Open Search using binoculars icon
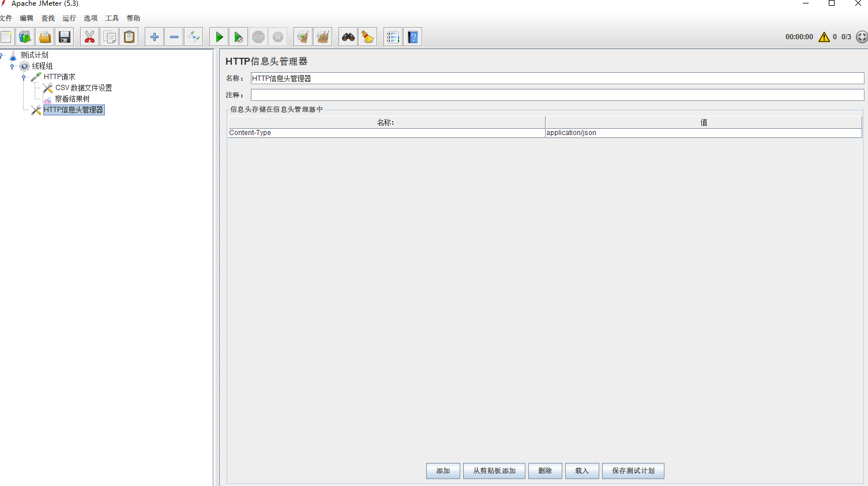Screen dimensions: 868x486 pos(348,37)
